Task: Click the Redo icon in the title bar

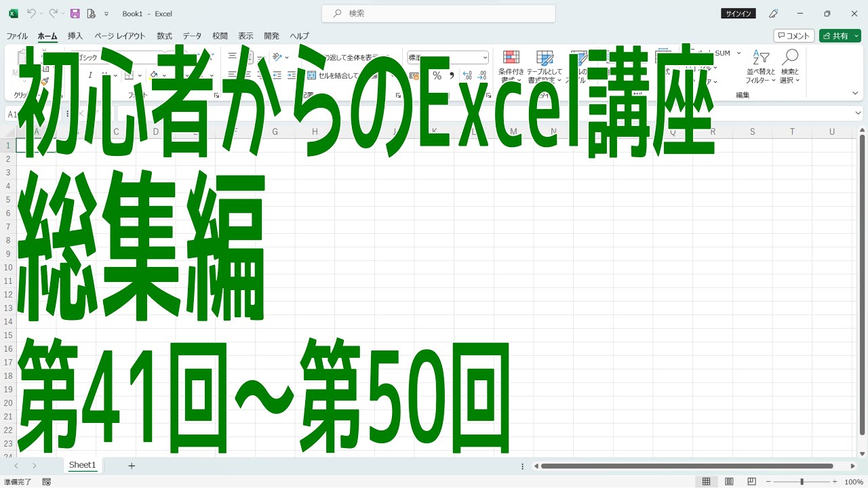Action: [53, 14]
